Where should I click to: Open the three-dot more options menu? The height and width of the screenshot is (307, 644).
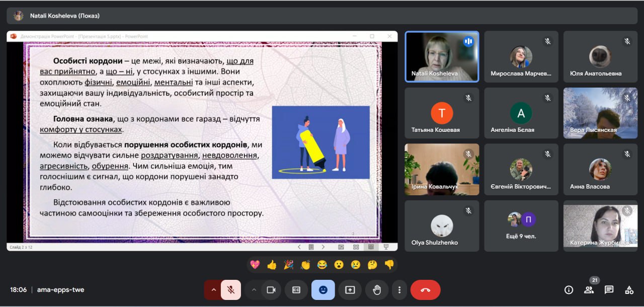399,290
